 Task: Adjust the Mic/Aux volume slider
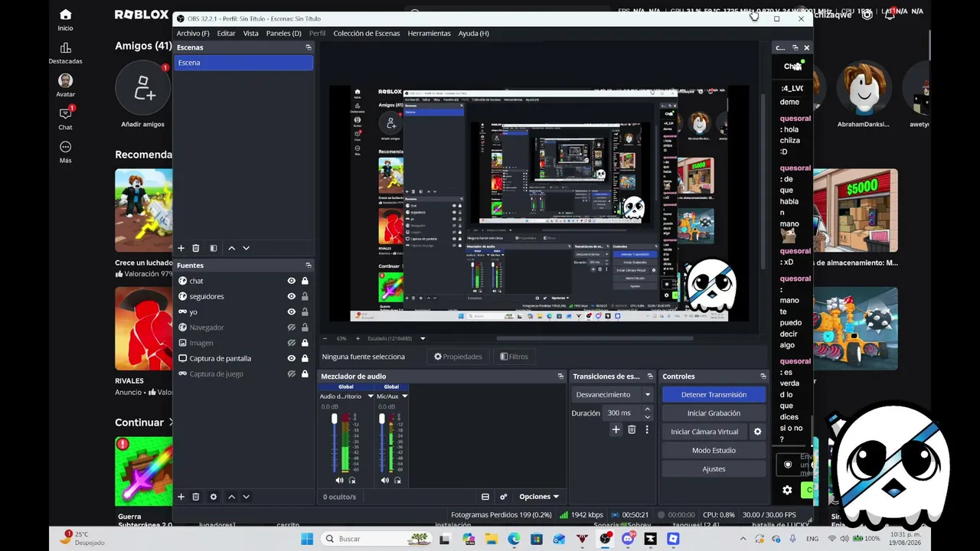[382, 442]
